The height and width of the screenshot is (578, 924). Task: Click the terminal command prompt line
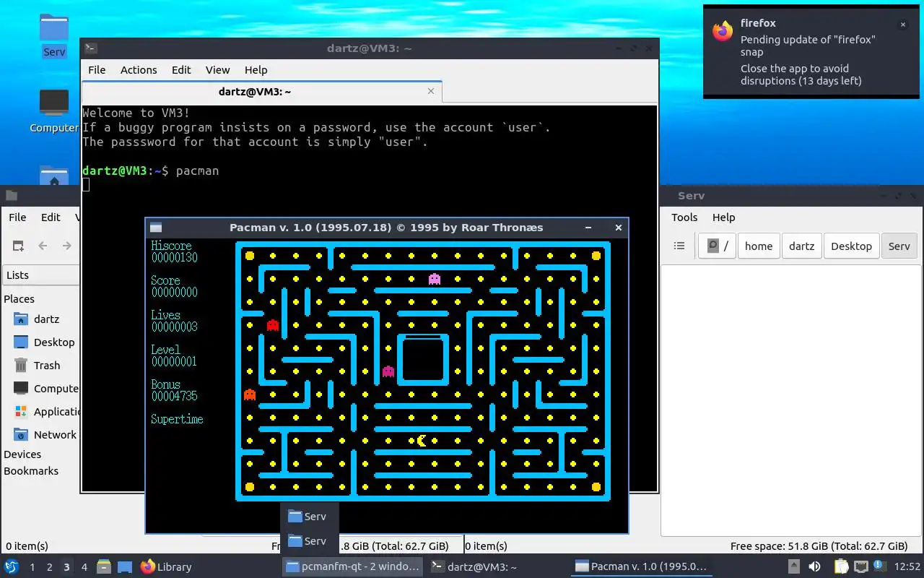(150, 171)
